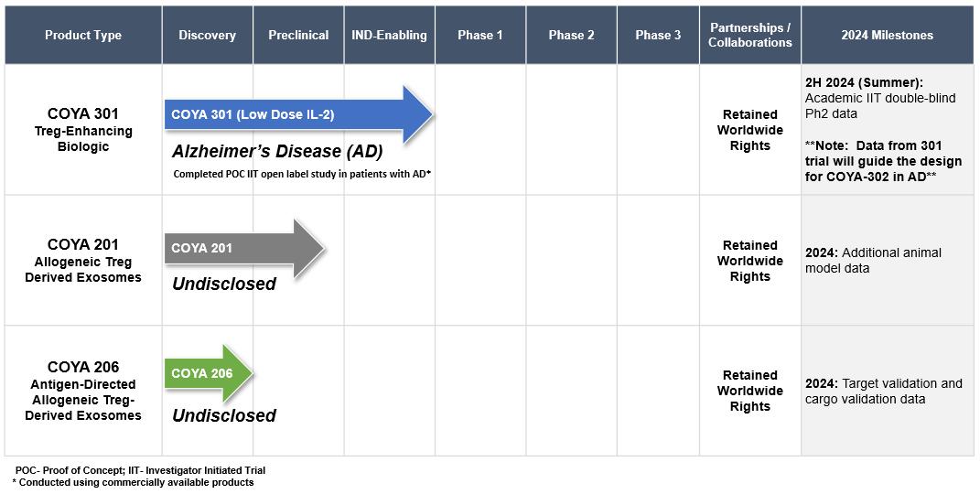Click the POC and IIT abbreviations footnote
This screenshot has height=494, width=980.
coord(140,470)
